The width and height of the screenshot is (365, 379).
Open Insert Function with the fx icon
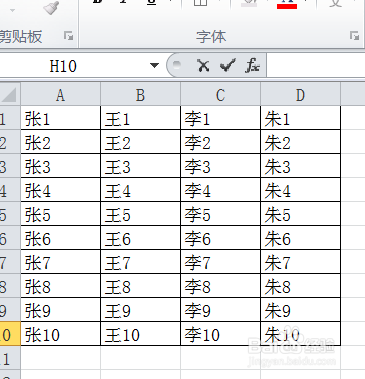point(252,65)
